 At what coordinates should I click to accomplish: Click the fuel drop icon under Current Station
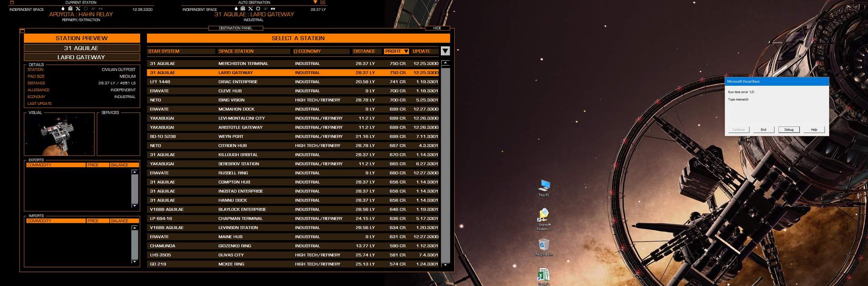(x=63, y=9)
